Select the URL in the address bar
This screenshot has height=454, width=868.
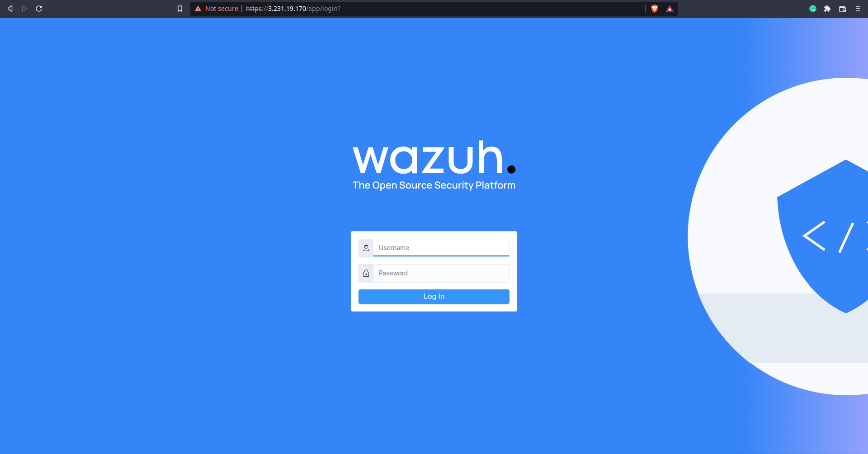[407, 8]
